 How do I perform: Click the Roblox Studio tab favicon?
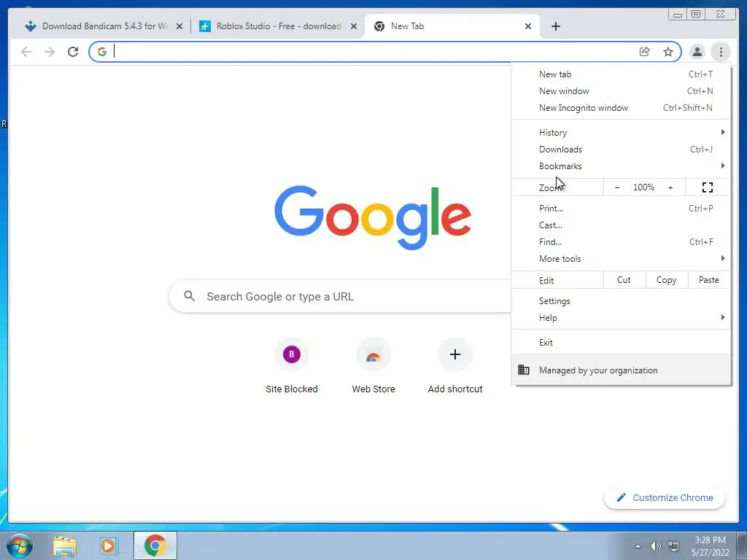pyautogui.click(x=205, y=26)
